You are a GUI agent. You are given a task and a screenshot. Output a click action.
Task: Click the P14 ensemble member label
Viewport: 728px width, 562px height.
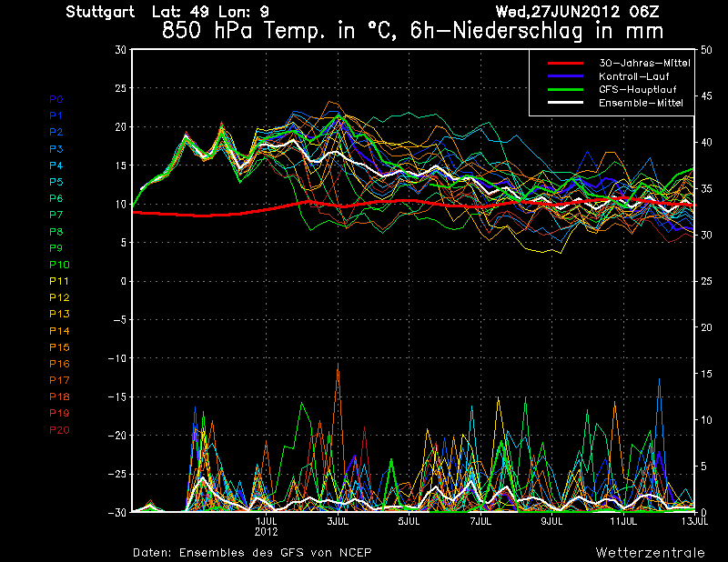click(59, 331)
